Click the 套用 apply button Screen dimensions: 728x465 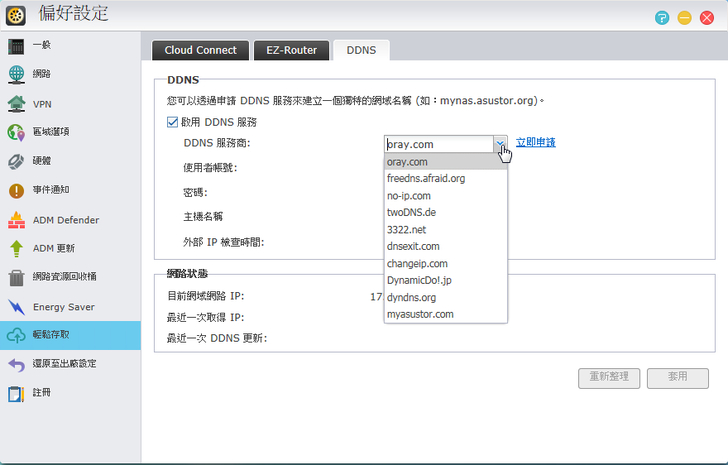click(x=677, y=378)
